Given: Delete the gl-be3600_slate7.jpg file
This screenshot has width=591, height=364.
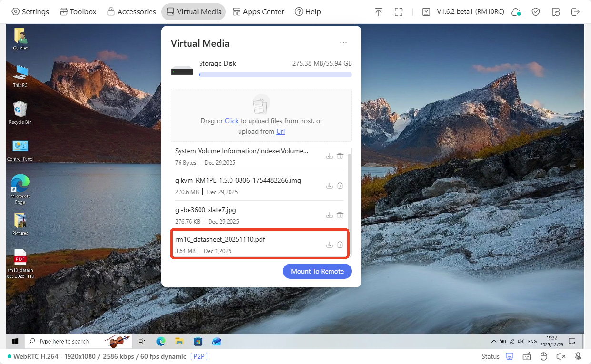Looking at the screenshot, I should click(x=340, y=215).
